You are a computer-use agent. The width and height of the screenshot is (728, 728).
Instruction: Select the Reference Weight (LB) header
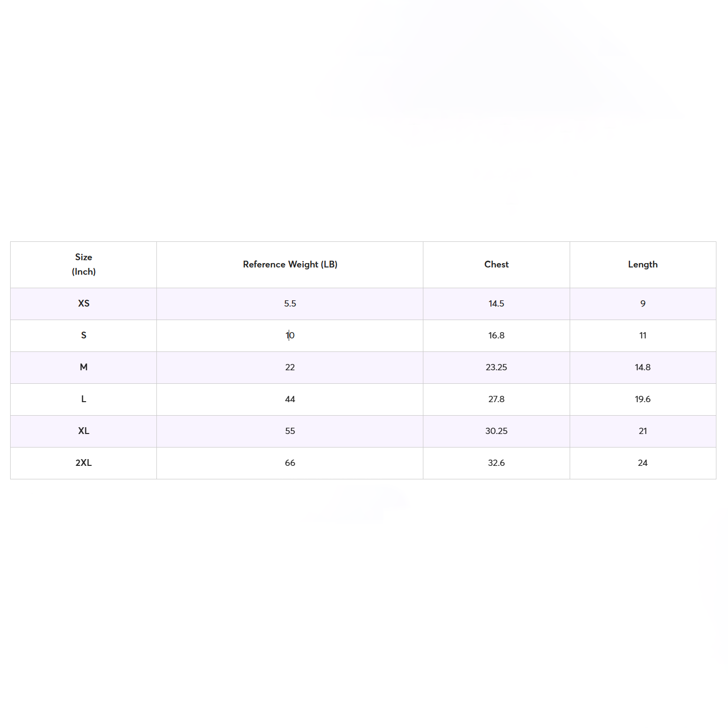[x=290, y=265]
